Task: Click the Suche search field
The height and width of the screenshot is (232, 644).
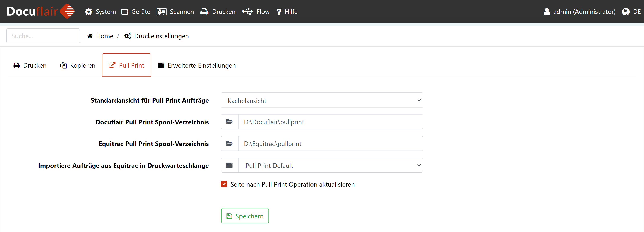Action: click(x=43, y=36)
